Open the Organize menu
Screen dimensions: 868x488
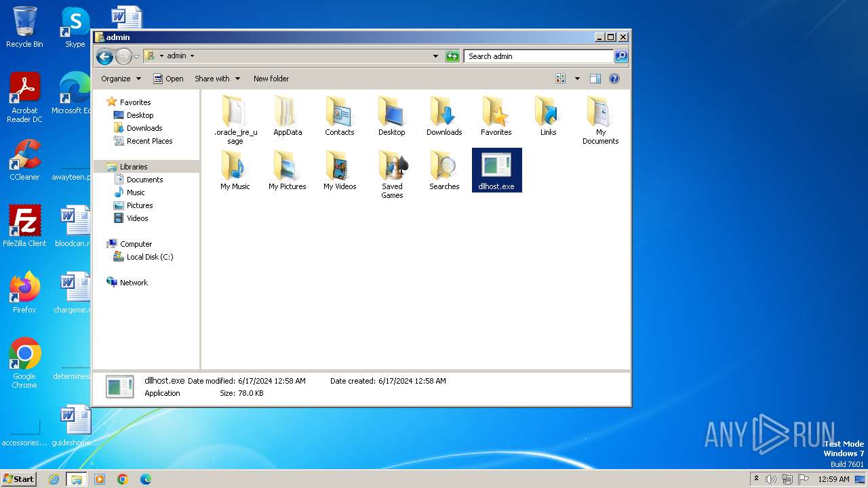121,79
